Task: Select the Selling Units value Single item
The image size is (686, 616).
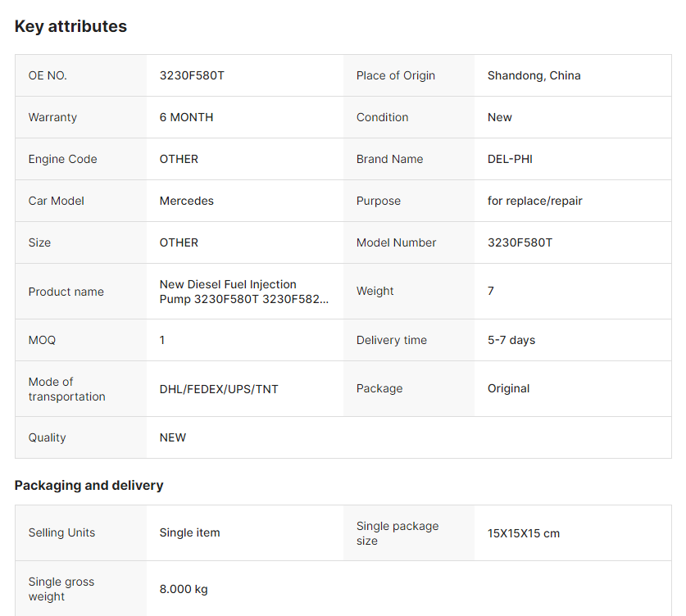Action: [189, 532]
